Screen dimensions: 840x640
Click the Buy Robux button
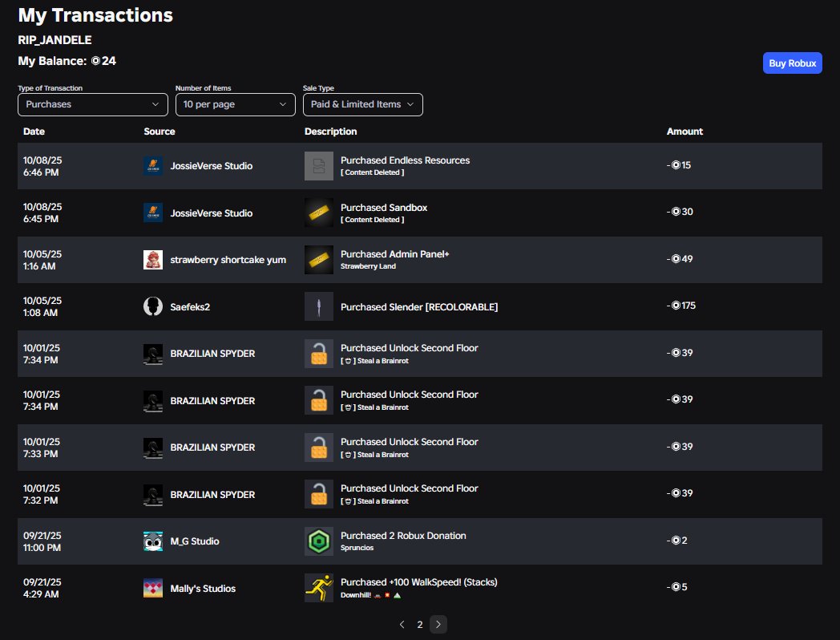click(x=793, y=63)
